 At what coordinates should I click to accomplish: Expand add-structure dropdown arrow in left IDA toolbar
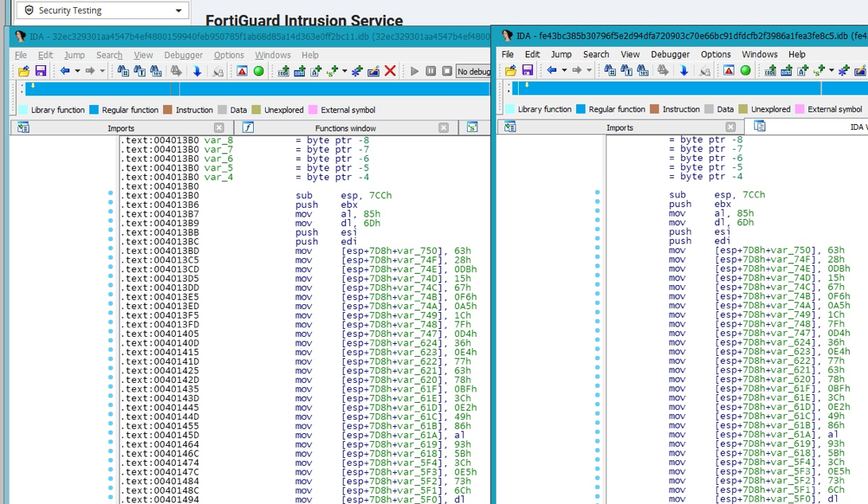tap(344, 71)
